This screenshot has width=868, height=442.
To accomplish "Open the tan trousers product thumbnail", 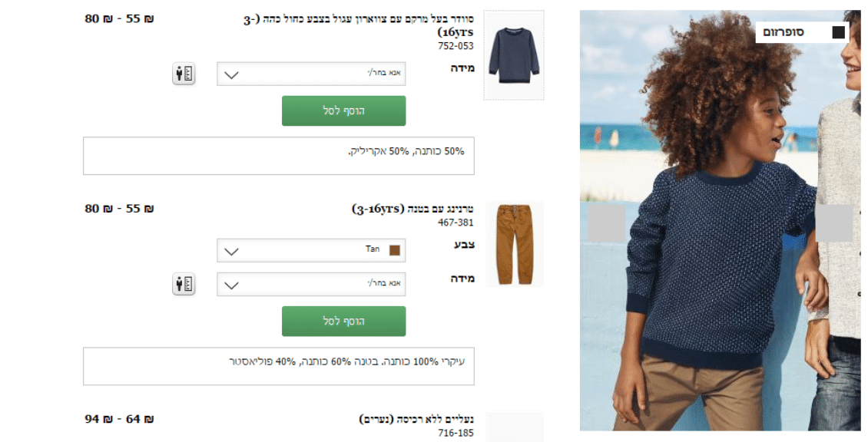I will (514, 245).
